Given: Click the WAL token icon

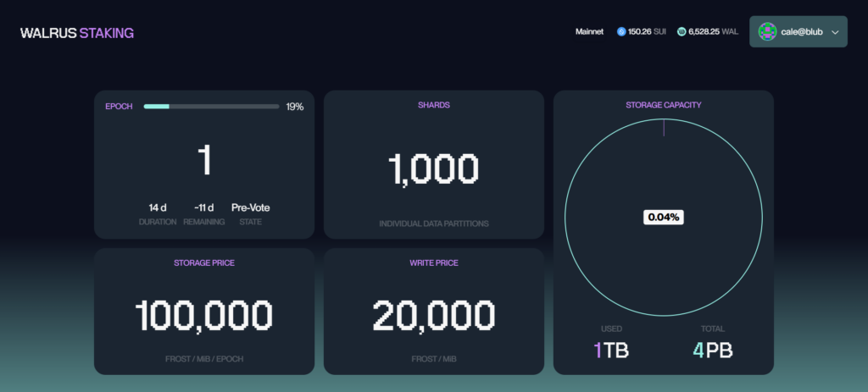Looking at the screenshot, I should click(x=682, y=32).
